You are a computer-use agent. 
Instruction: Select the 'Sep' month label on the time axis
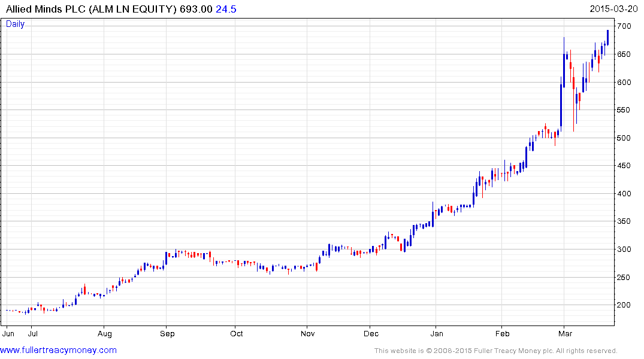[x=167, y=333]
